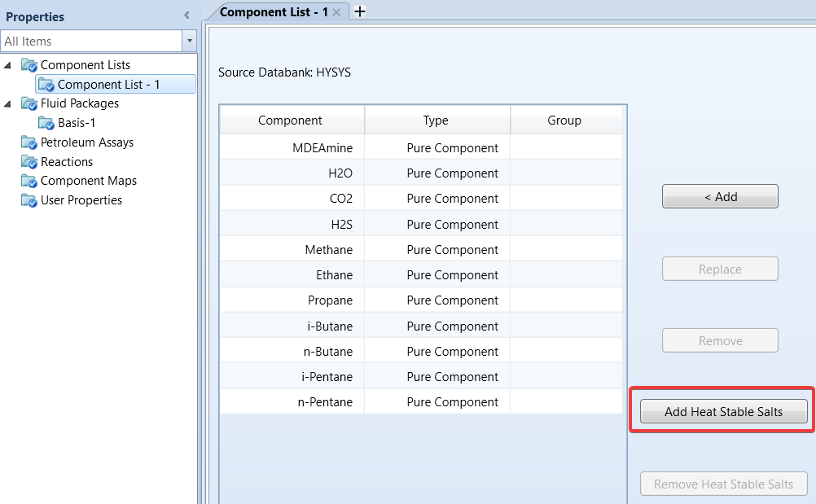Click the Basis-1 folder icon

coord(46,123)
